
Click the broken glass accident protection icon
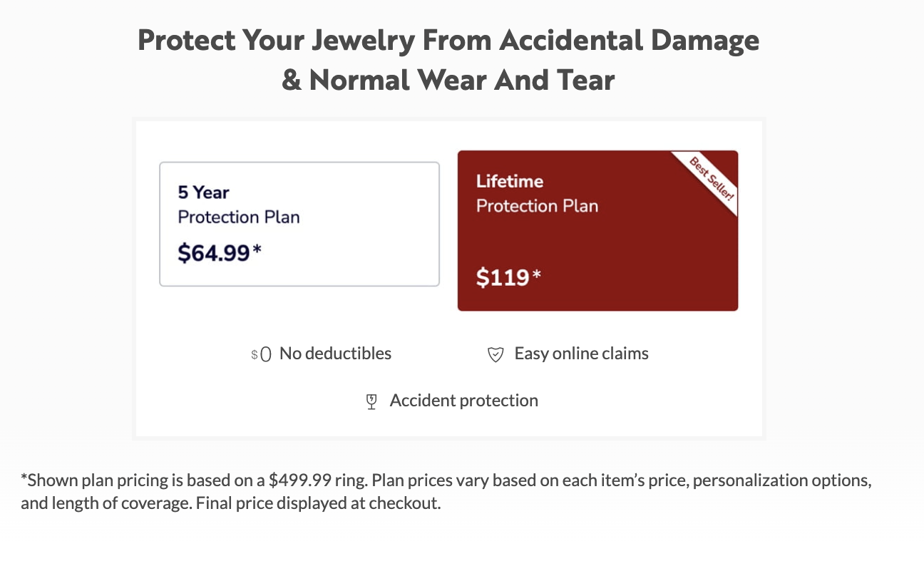[x=371, y=402]
